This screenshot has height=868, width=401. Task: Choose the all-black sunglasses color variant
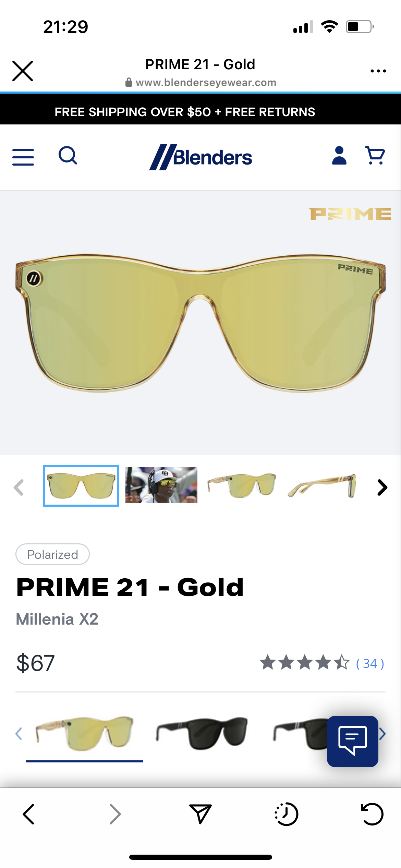(x=202, y=733)
